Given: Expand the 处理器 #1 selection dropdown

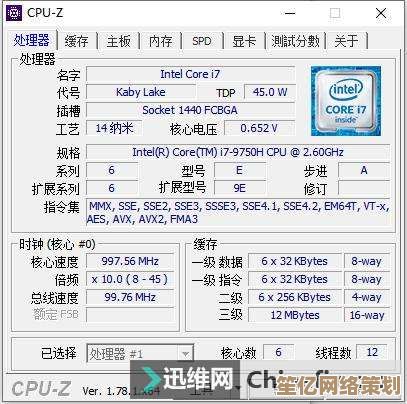Looking at the screenshot, I should (140, 353).
